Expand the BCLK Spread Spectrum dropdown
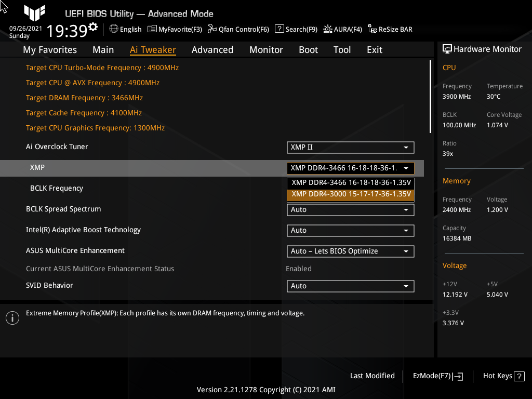This screenshot has width=532, height=399. point(350,209)
